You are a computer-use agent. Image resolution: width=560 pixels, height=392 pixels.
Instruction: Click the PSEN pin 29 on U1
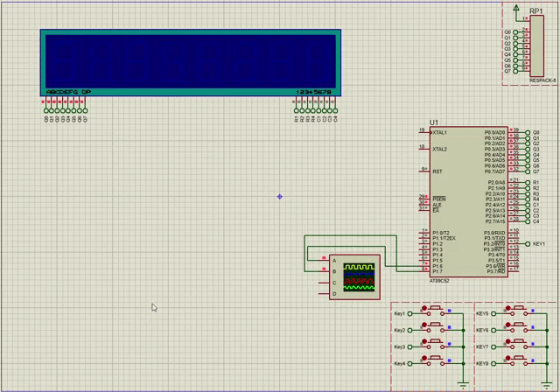(424, 199)
